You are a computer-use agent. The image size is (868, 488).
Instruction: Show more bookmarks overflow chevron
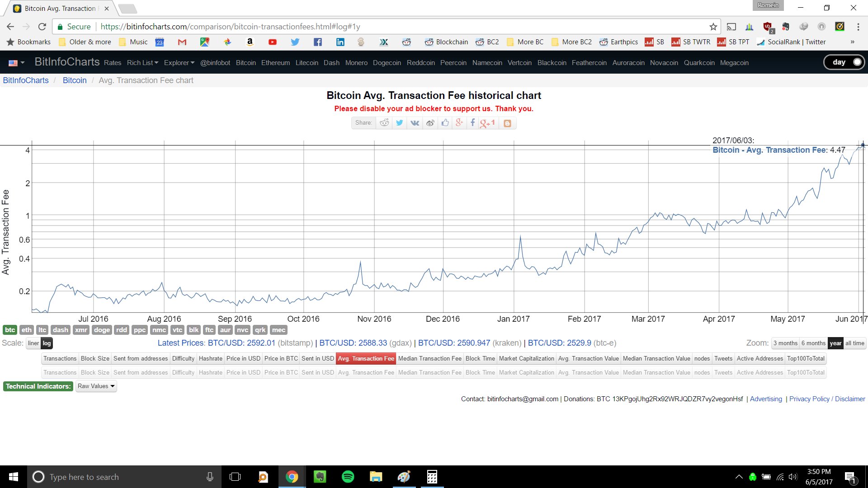point(852,42)
